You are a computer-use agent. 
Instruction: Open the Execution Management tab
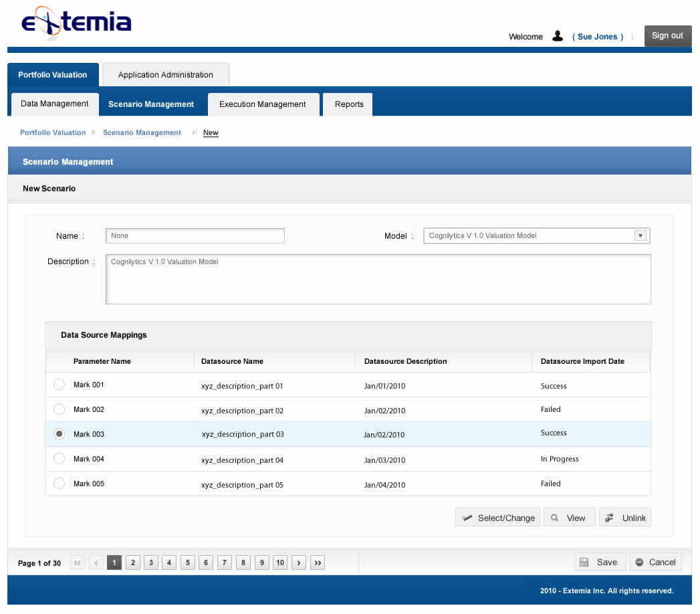click(x=263, y=104)
